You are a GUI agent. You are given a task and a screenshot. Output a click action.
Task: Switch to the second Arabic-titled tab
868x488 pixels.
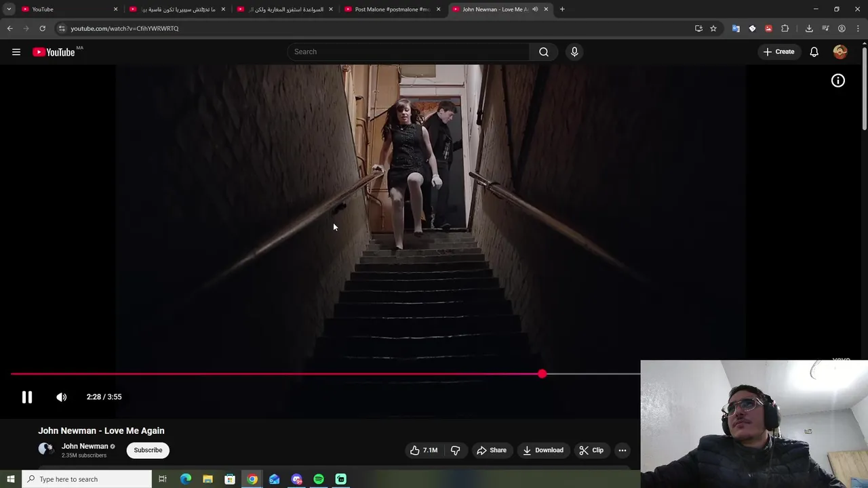(x=177, y=9)
